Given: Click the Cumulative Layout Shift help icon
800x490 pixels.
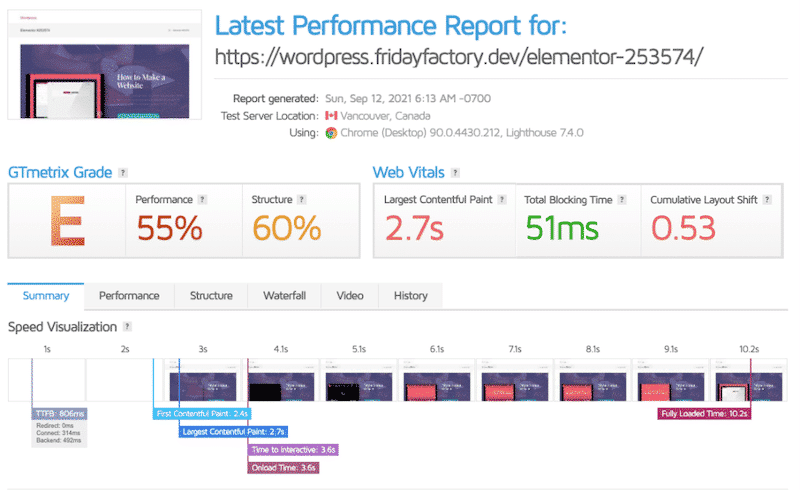Looking at the screenshot, I should pyautogui.click(x=769, y=200).
